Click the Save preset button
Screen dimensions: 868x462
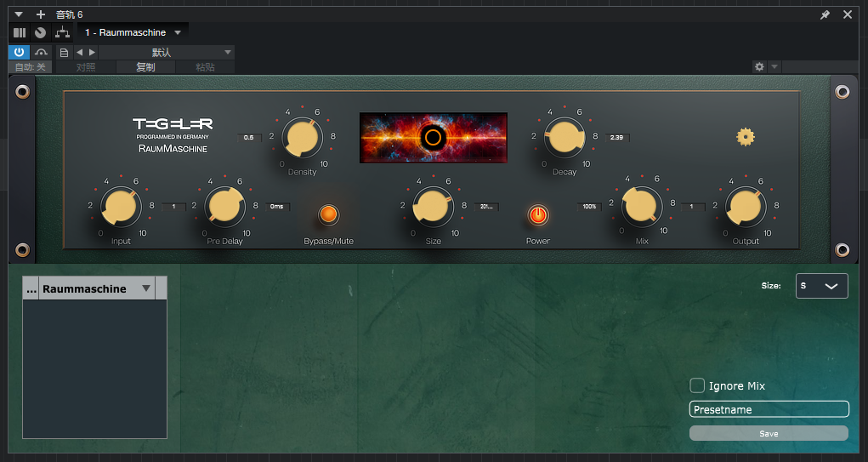click(769, 433)
